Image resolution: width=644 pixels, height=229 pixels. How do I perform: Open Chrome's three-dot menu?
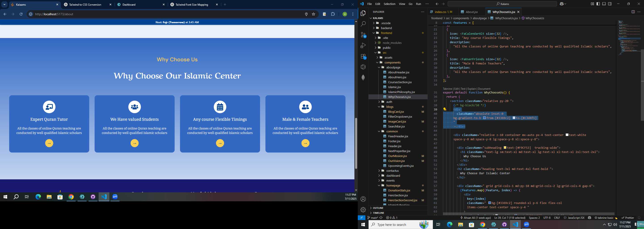(353, 14)
